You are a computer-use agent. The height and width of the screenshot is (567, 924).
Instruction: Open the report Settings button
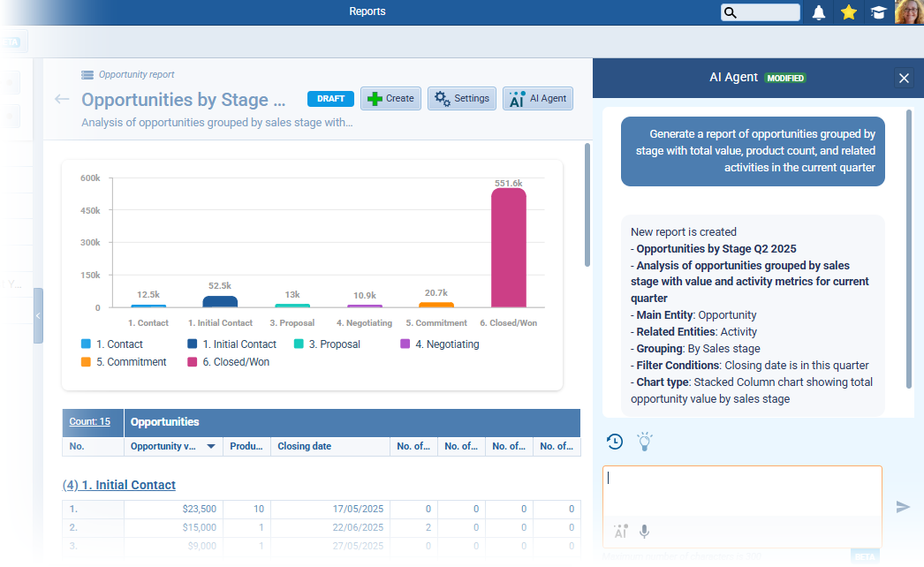pyautogui.click(x=461, y=99)
